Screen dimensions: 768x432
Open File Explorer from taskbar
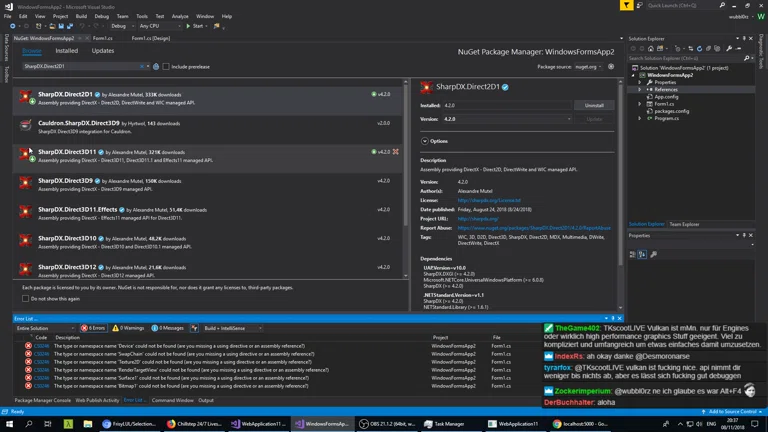tap(88, 424)
